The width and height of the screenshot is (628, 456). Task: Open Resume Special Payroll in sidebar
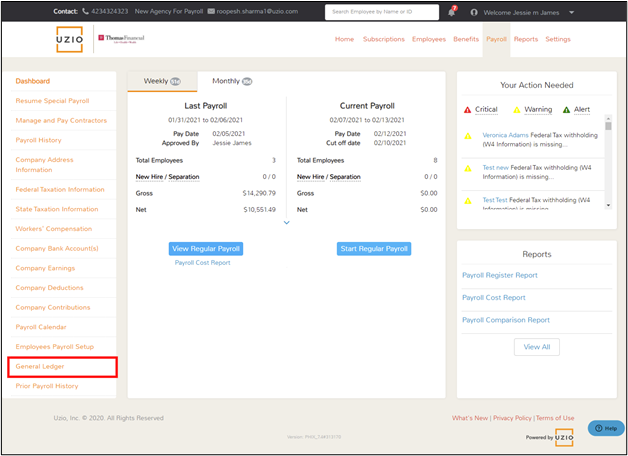point(52,101)
